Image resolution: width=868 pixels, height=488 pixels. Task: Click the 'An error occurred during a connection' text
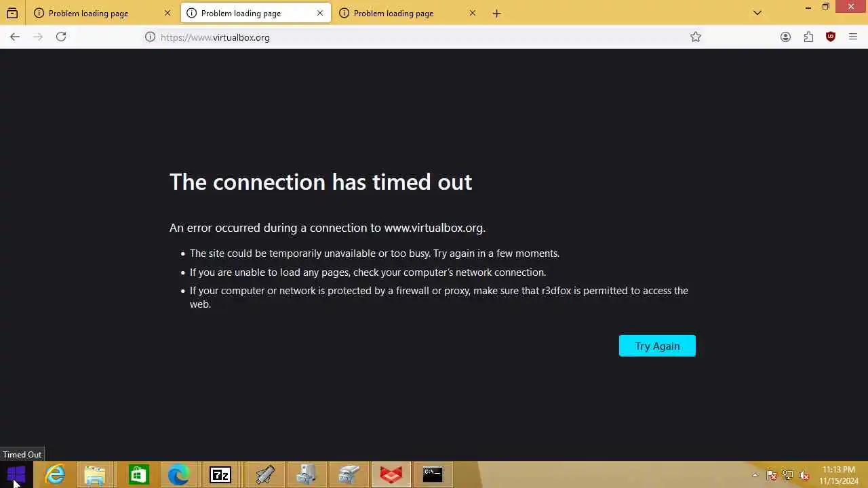click(x=328, y=228)
